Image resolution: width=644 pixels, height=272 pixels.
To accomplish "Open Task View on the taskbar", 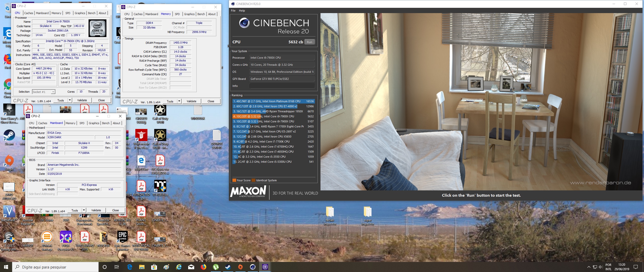I will point(117,267).
